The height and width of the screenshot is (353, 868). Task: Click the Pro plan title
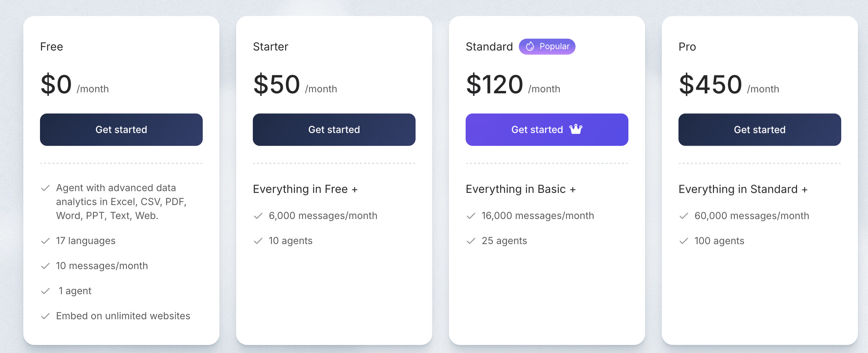pos(687,47)
